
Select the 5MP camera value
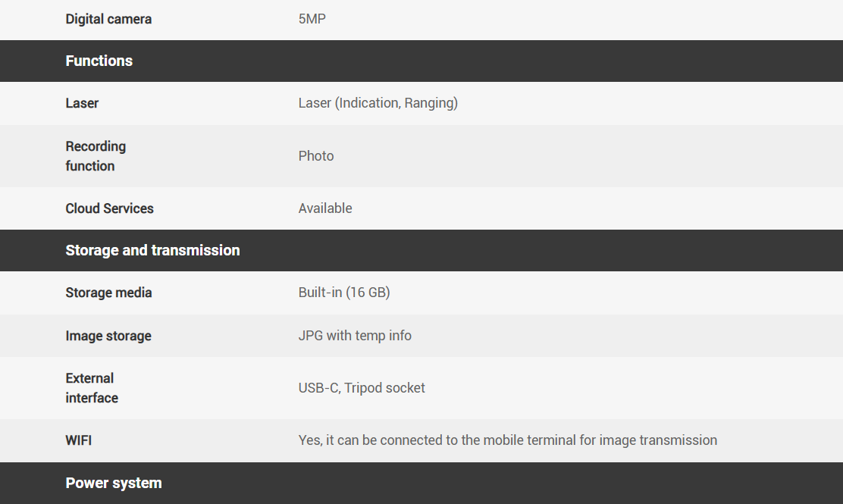coord(312,19)
